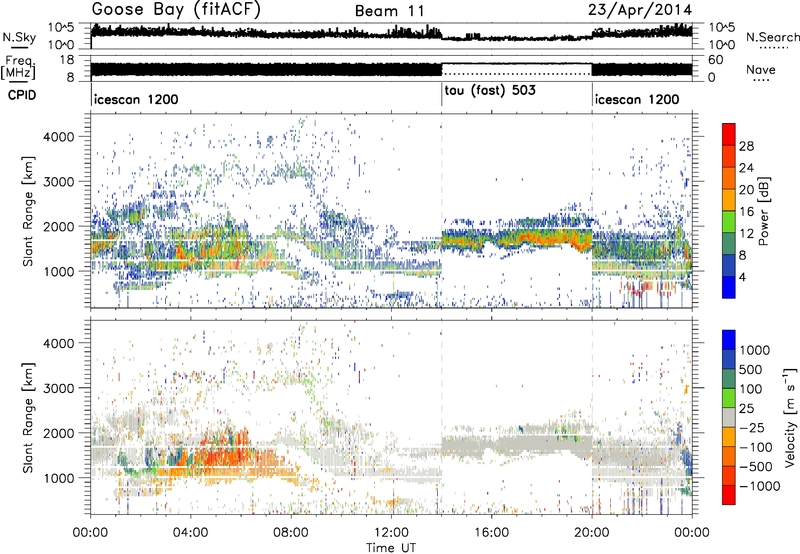The image size is (800, 554).
Task: Click first "icescan 1200" label starting at 00:00
Action: click(136, 99)
